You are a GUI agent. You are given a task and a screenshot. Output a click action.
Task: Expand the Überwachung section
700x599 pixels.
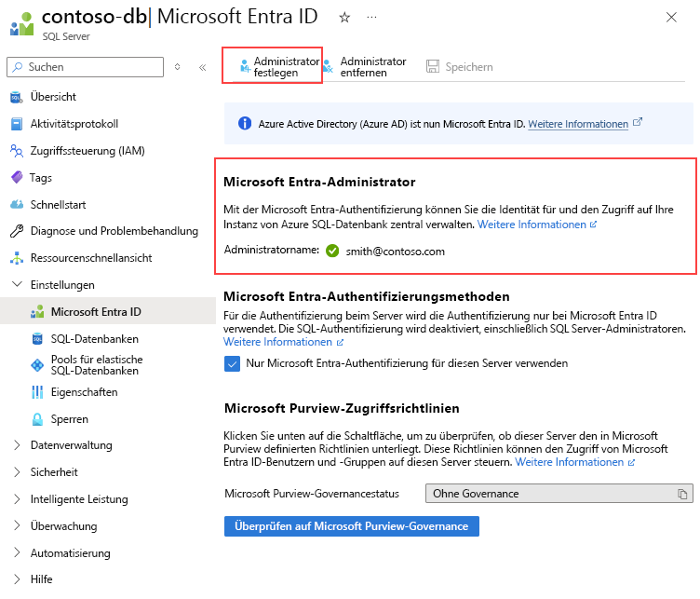pyautogui.click(x=17, y=526)
